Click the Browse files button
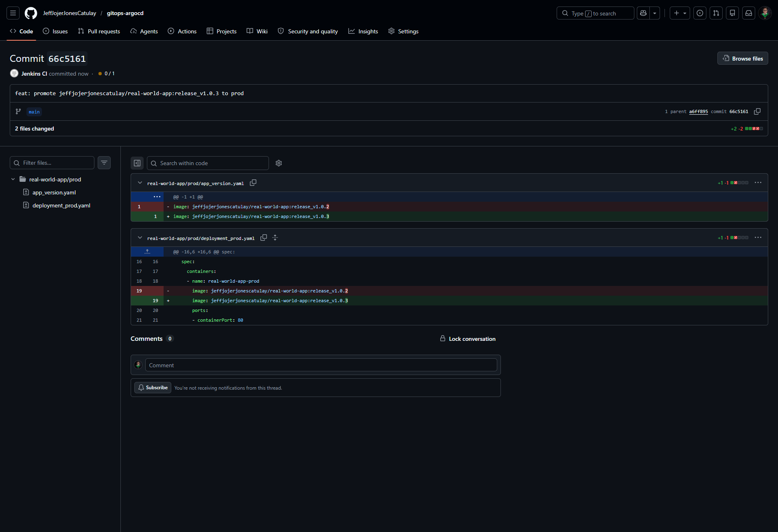 point(743,59)
